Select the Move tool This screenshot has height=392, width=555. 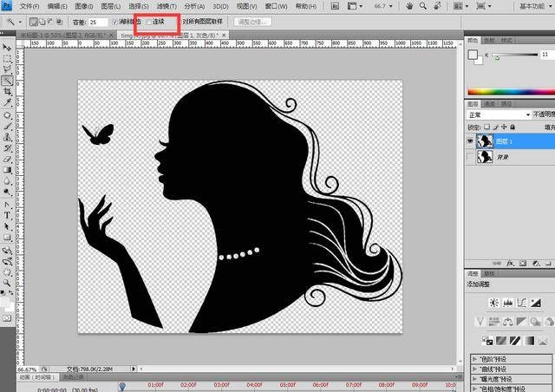coord(7,47)
